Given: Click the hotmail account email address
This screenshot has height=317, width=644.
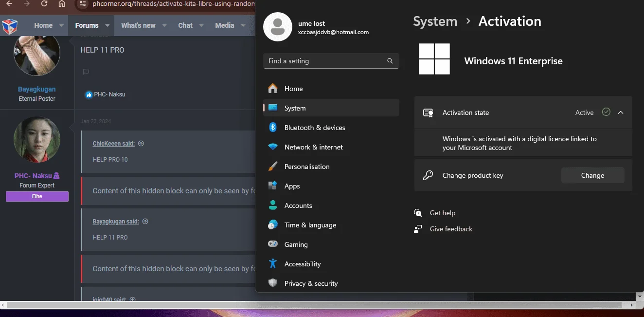Looking at the screenshot, I should [333, 32].
